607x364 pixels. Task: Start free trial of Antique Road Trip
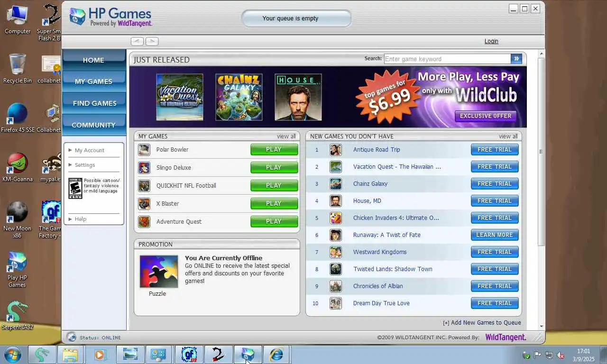pos(495,150)
